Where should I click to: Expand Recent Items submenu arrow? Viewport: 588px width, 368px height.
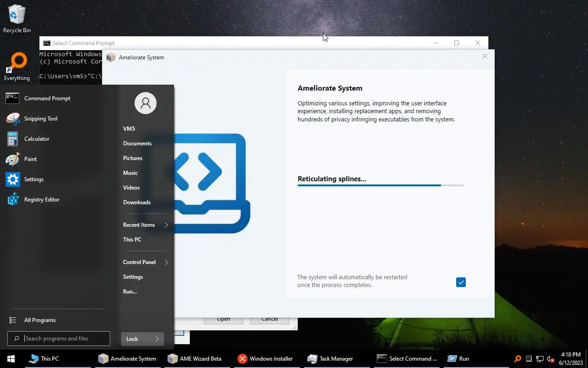[x=166, y=225]
